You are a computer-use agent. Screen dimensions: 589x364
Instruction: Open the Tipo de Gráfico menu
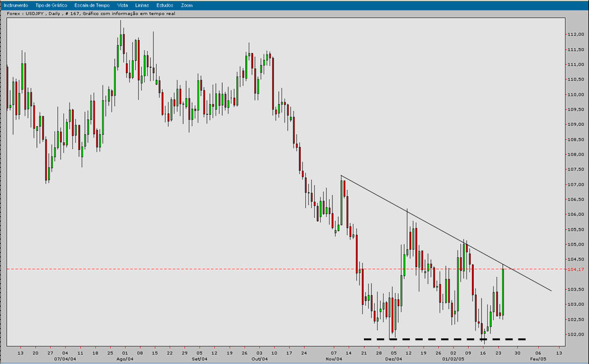(52, 4)
